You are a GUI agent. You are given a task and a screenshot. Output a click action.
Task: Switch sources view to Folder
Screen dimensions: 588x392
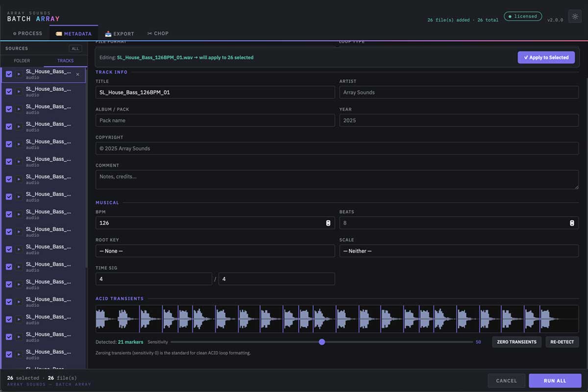tap(22, 61)
